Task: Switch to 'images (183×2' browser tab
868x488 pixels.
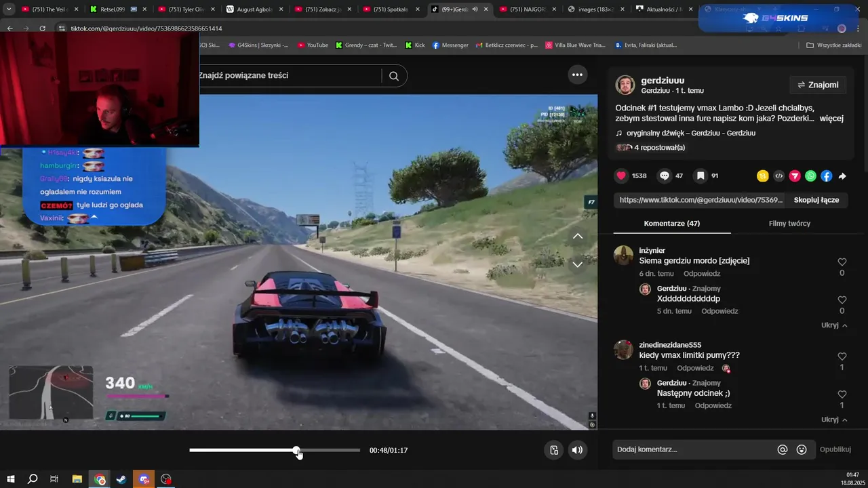Action: click(594, 9)
